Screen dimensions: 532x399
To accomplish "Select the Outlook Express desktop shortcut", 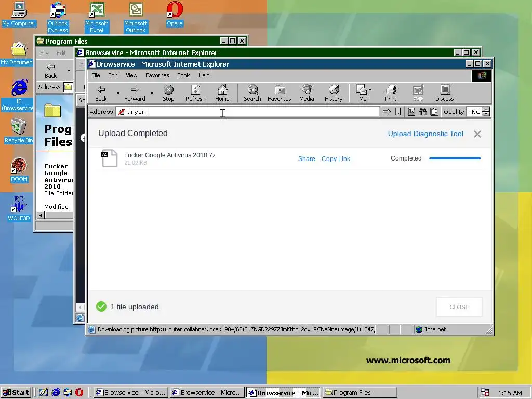I will (58, 17).
